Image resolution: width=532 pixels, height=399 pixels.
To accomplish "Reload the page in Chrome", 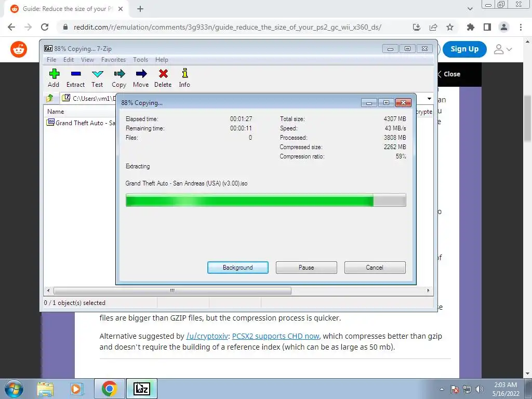I will pos(45,27).
